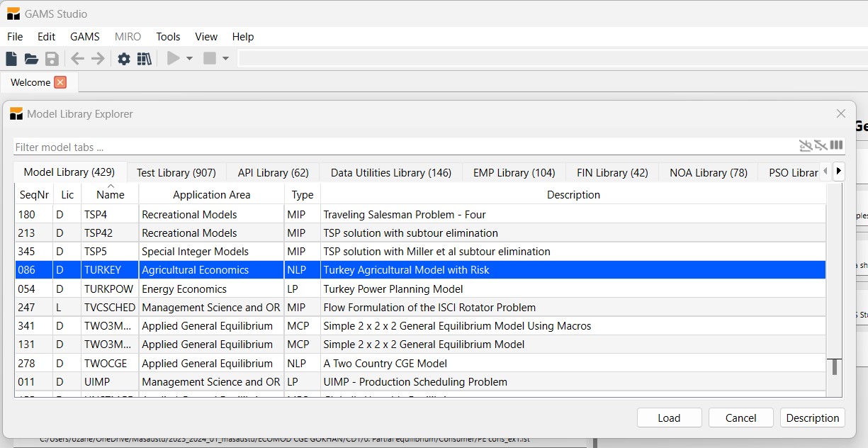The width and height of the screenshot is (868, 448).
Task: Switch to the API Library (62) tab
Action: (274, 172)
